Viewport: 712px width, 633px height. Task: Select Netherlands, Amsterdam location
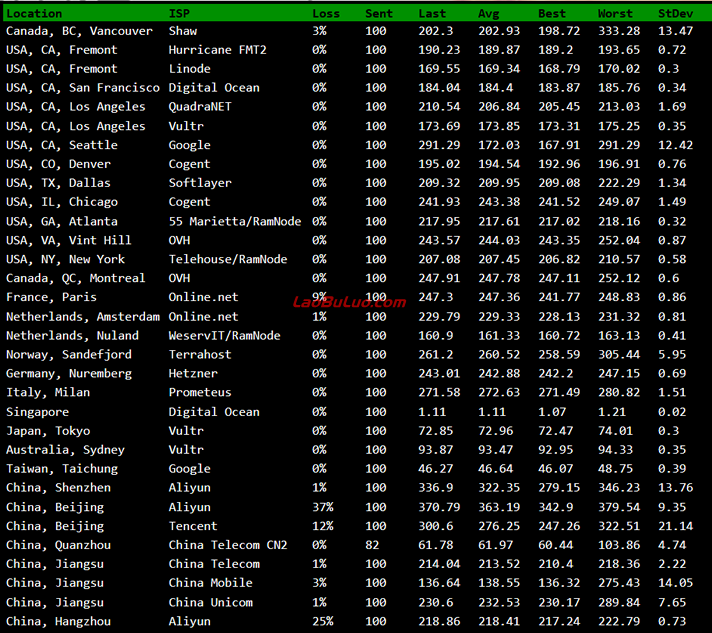[83, 316]
